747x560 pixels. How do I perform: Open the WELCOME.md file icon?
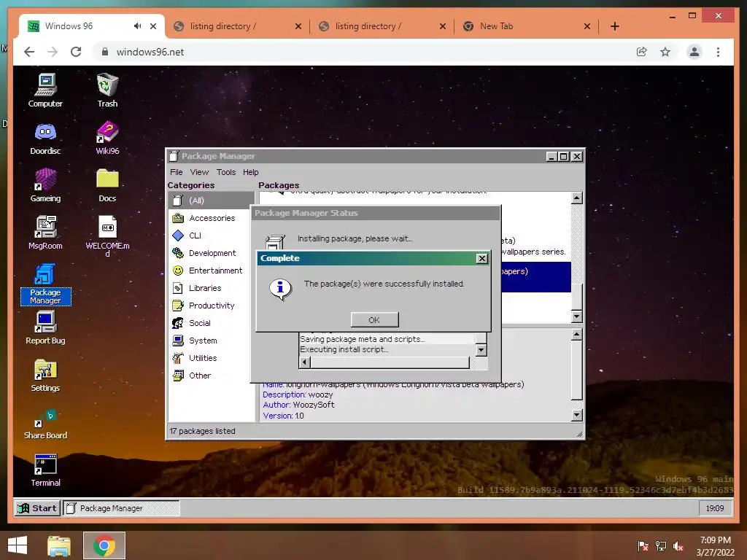point(107,236)
